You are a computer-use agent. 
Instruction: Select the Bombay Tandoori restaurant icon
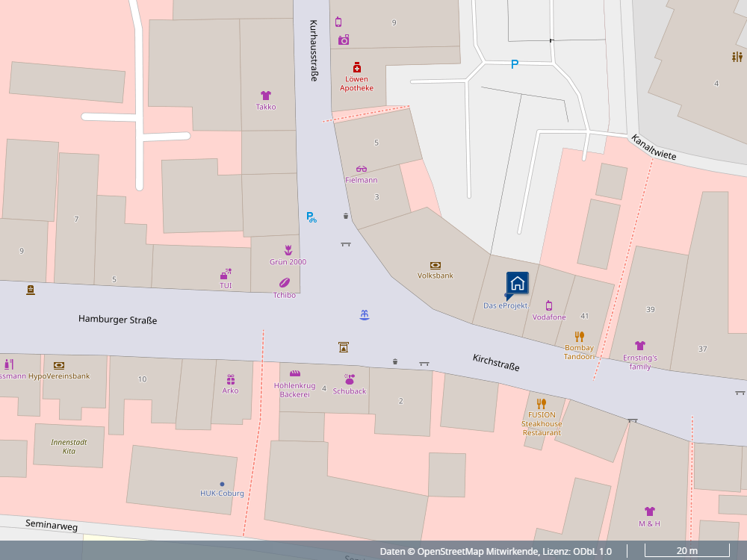point(579,337)
